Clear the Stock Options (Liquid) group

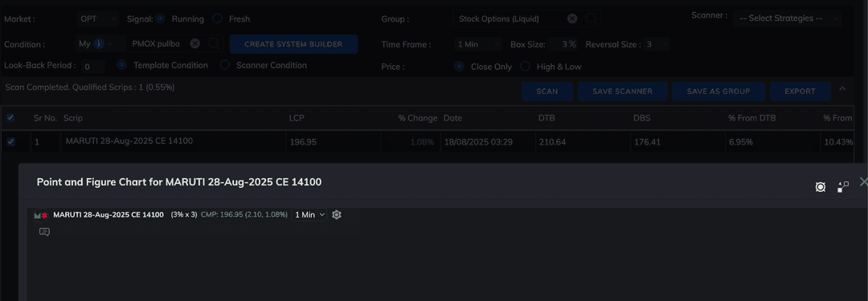coord(572,18)
